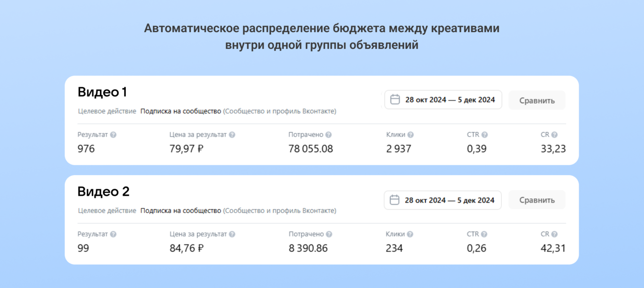Select clicks value 2 937
The image size is (644, 288).
[x=399, y=149]
